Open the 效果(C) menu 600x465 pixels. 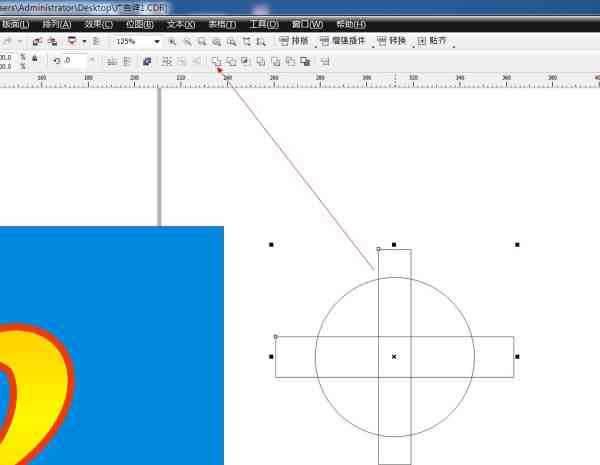[98, 24]
